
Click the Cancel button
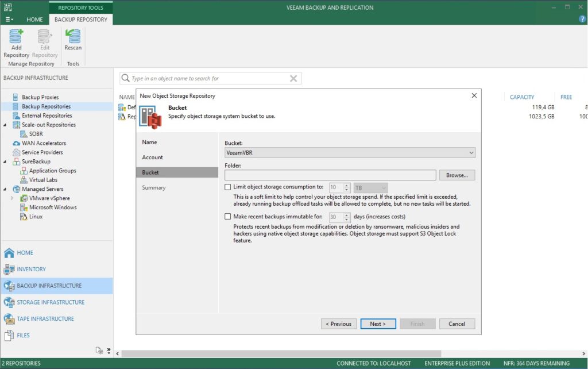pyautogui.click(x=457, y=324)
